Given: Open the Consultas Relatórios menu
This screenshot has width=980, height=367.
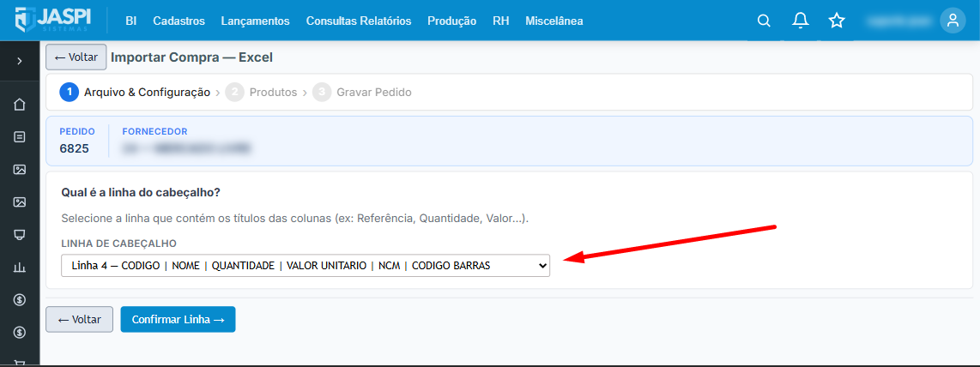Looking at the screenshot, I should tap(359, 21).
